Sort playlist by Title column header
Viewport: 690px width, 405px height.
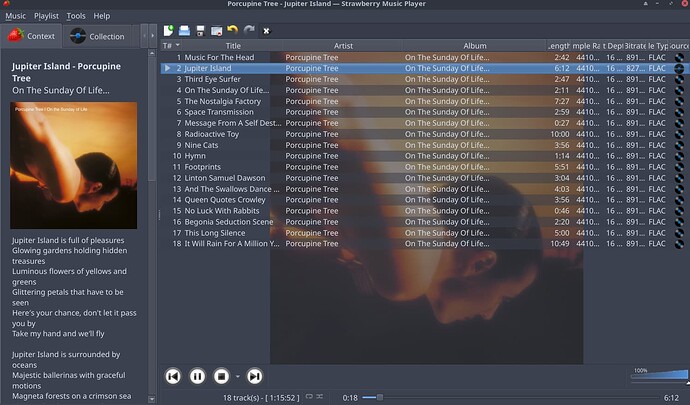[x=233, y=45]
